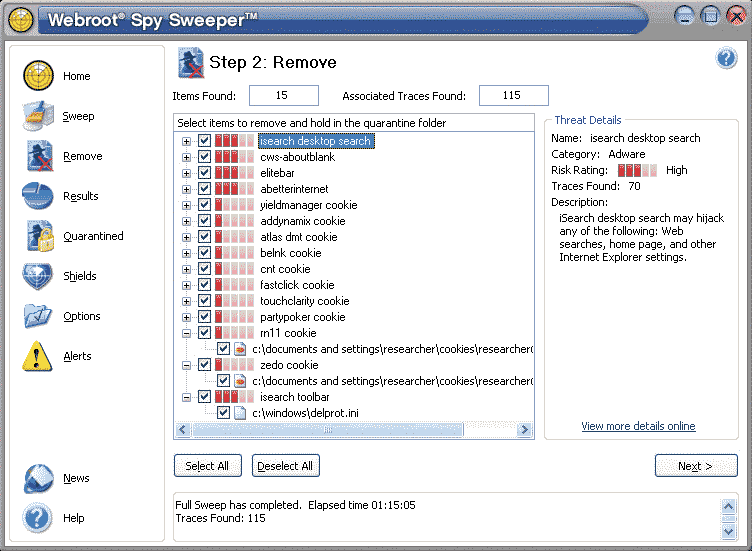752x551 pixels.
Task: Click threat list scroll left arrow
Action: coord(182,430)
